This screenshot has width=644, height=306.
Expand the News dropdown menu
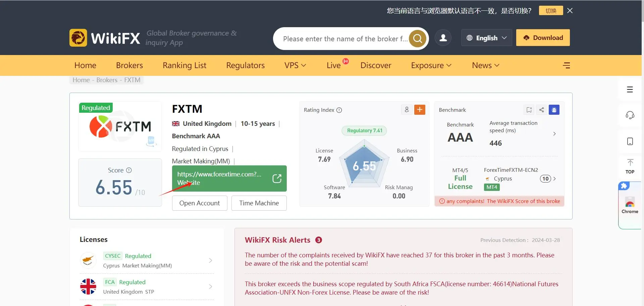coord(486,65)
